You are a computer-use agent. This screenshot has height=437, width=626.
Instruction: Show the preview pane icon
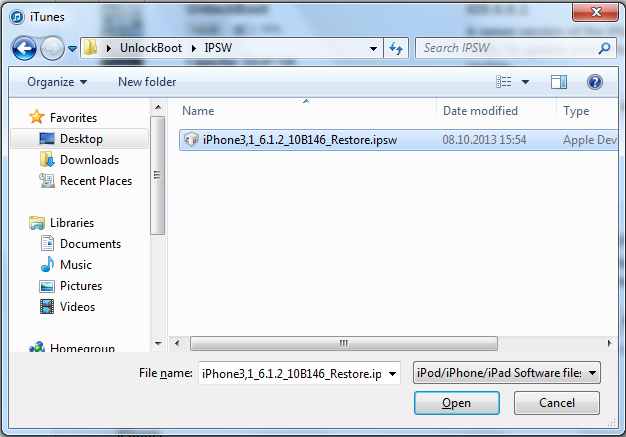point(559,82)
